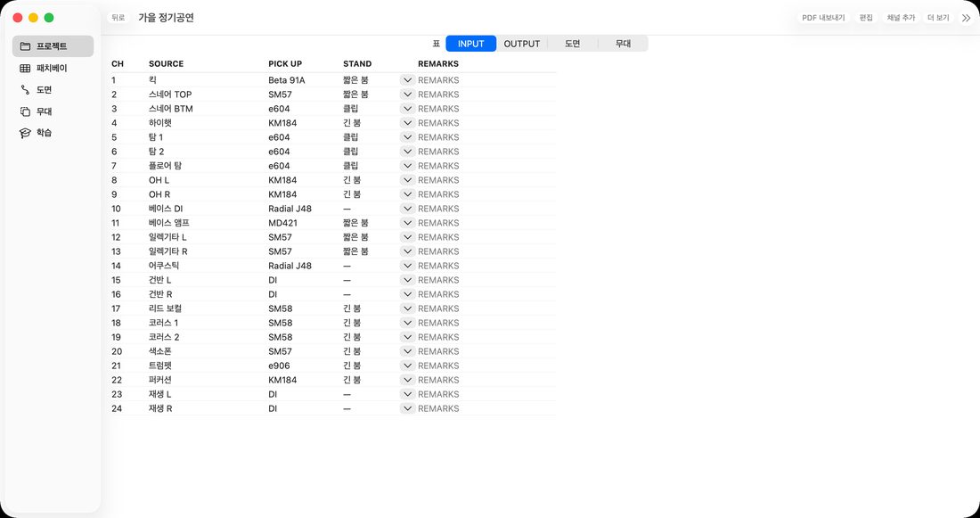Click the PICK UP cell e906
This screenshot has height=518, width=980.
tap(279, 366)
